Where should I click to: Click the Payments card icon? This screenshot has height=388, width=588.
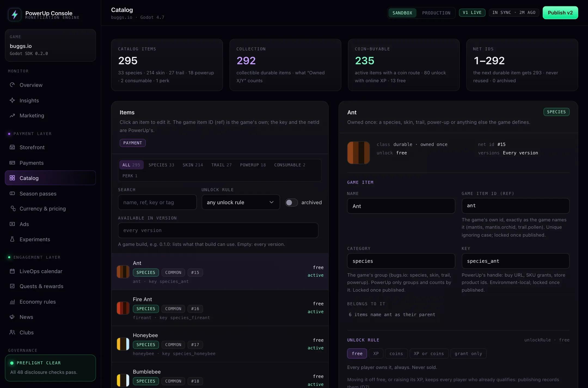coord(12,163)
